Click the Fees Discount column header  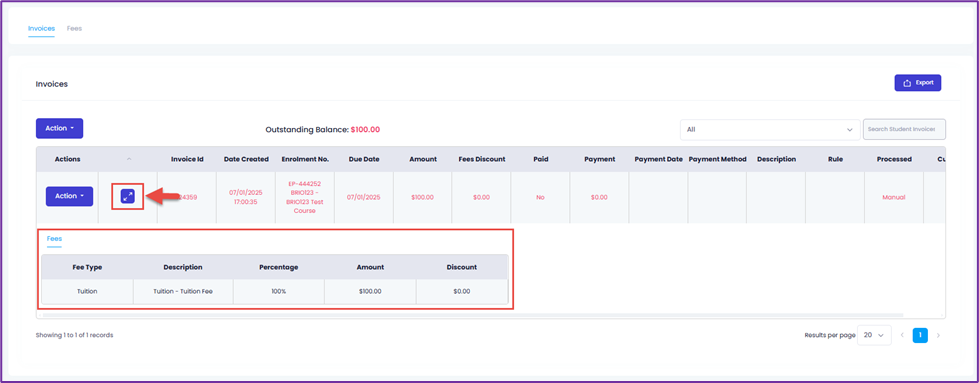point(481,159)
